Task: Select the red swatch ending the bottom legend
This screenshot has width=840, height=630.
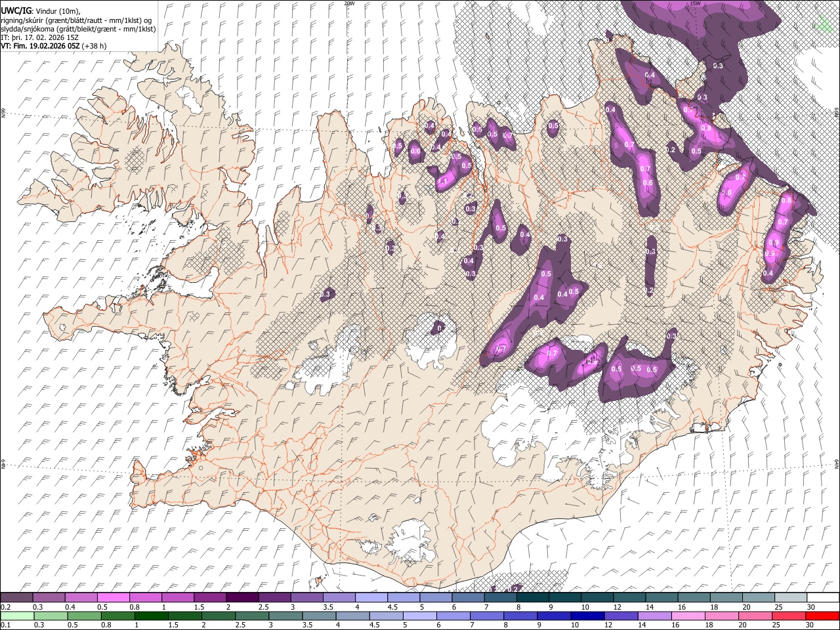Action: (822, 616)
